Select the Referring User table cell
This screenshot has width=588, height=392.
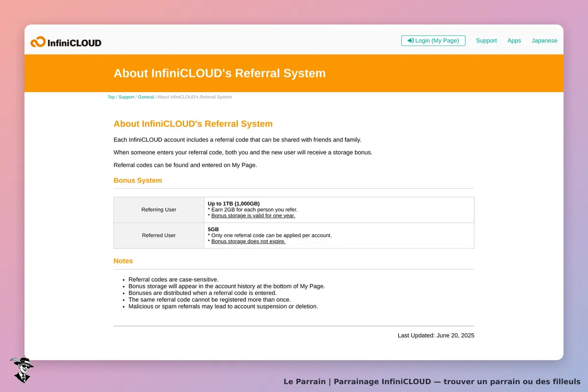tap(159, 210)
